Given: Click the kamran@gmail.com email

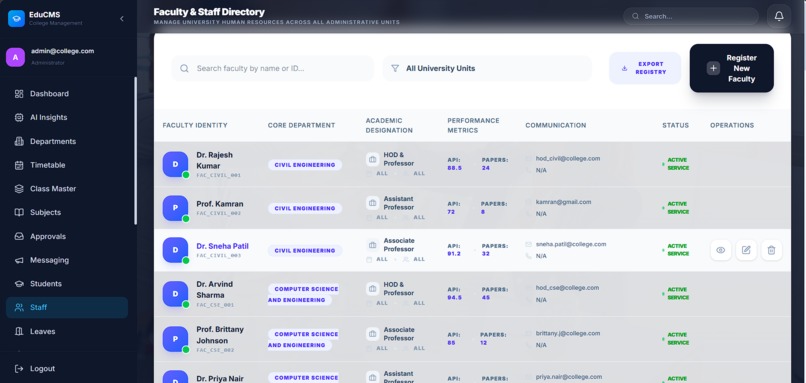Looking at the screenshot, I should coord(563,202).
